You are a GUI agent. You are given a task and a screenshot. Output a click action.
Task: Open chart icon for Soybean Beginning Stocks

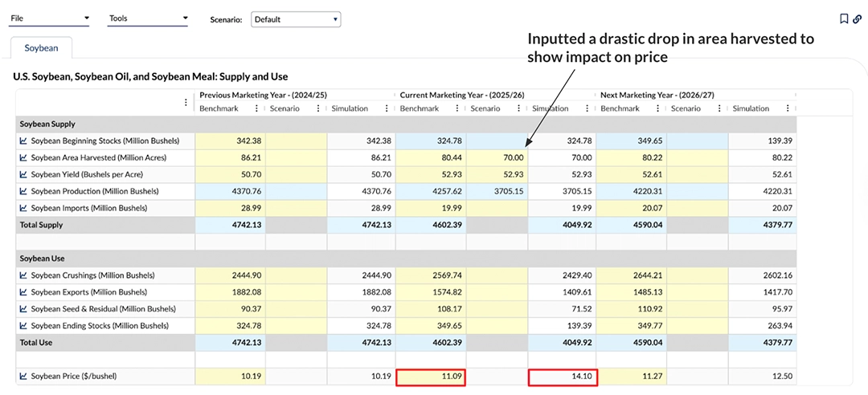pyautogui.click(x=24, y=140)
